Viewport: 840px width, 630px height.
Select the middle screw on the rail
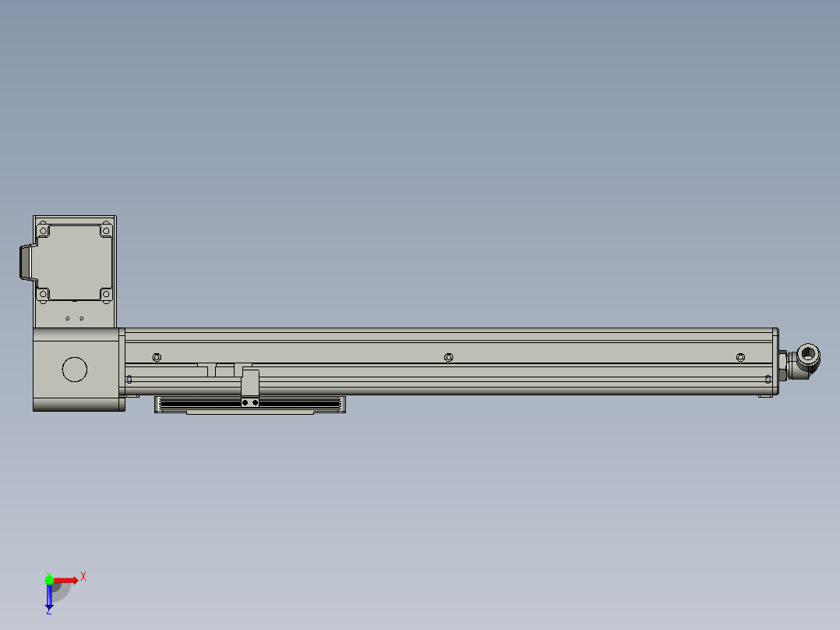[x=448, y=357]
